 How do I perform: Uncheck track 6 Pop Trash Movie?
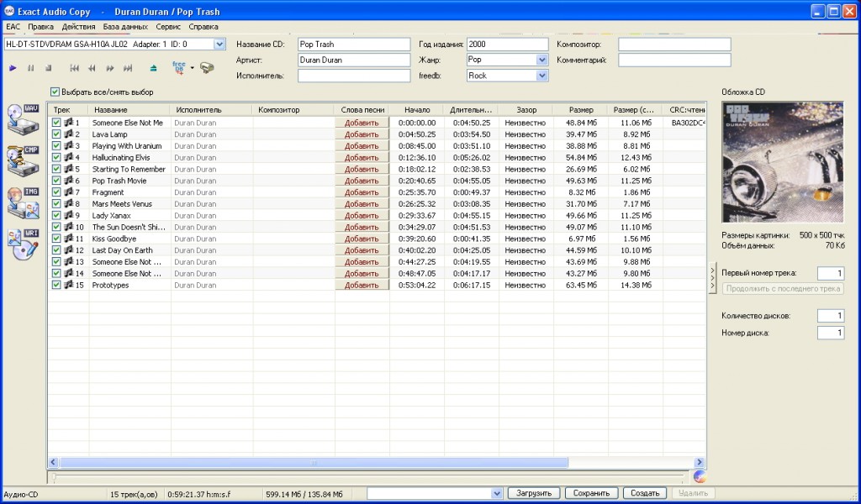click(56, 181)
